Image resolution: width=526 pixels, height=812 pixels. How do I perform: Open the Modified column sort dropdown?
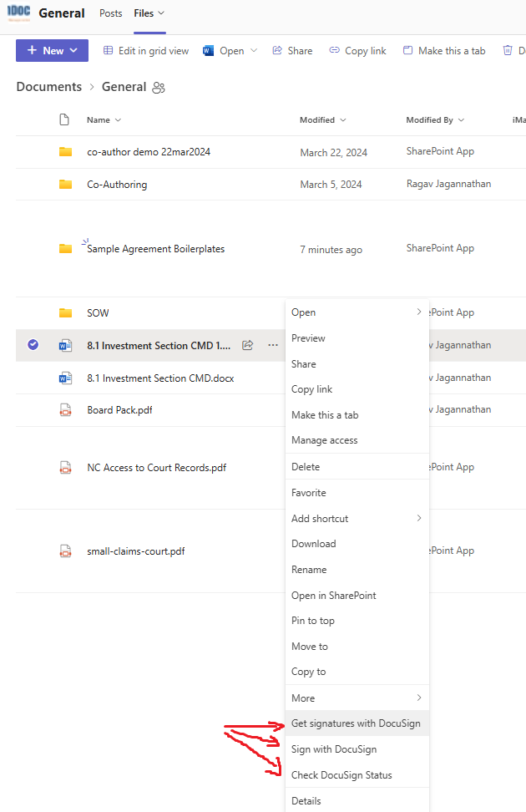(x=341, y=119)
